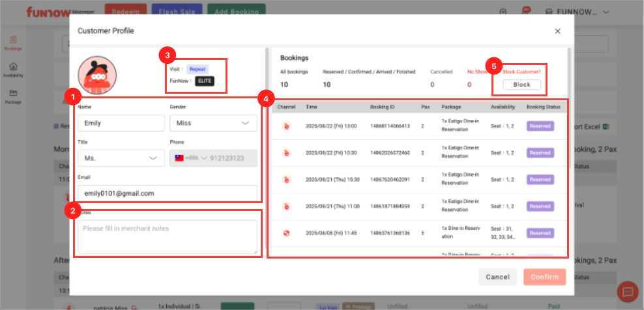This screenshot has width=644, height=310.
Task: Expand the Gender dropdown showing Miss
Action: pyautogui.click(x=212, y=122)
